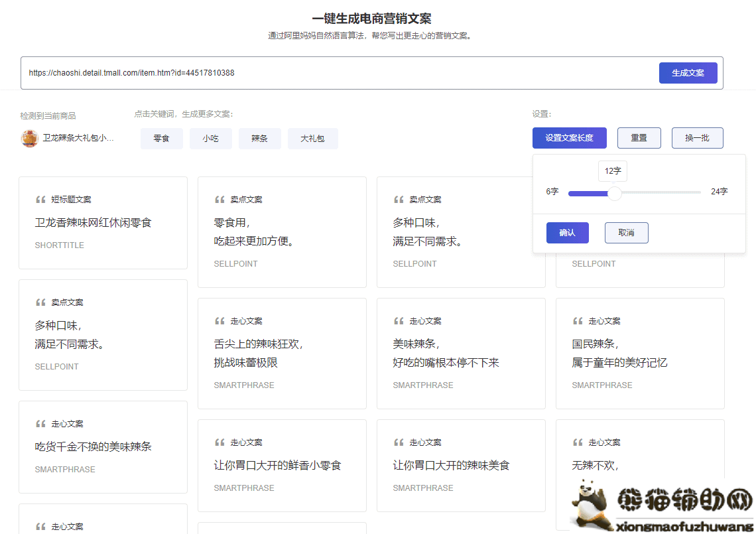Click quote icon on 短标题文案 card
Image resolution: width=756 pixels, height=534 pixels.
(x=40, y=200)
